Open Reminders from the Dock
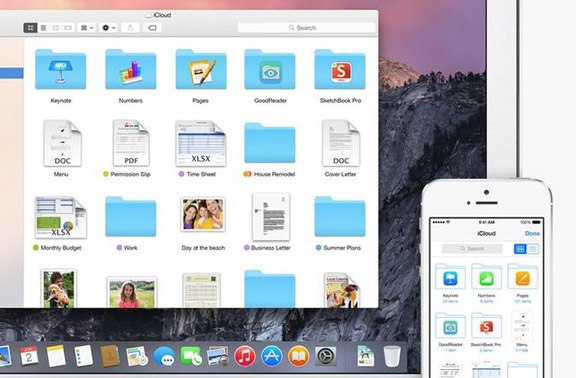This screenshot has height=378, width=576. 83,356
